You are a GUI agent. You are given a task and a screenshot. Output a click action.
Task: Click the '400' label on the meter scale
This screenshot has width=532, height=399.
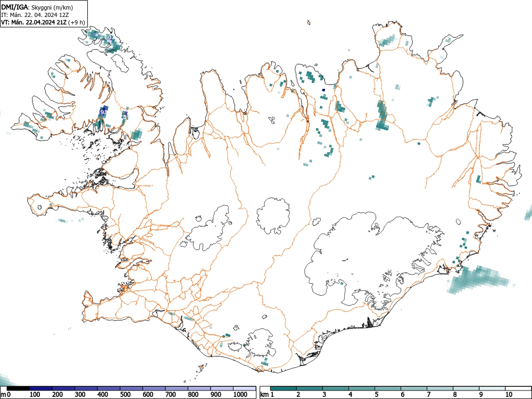point(103,394)
